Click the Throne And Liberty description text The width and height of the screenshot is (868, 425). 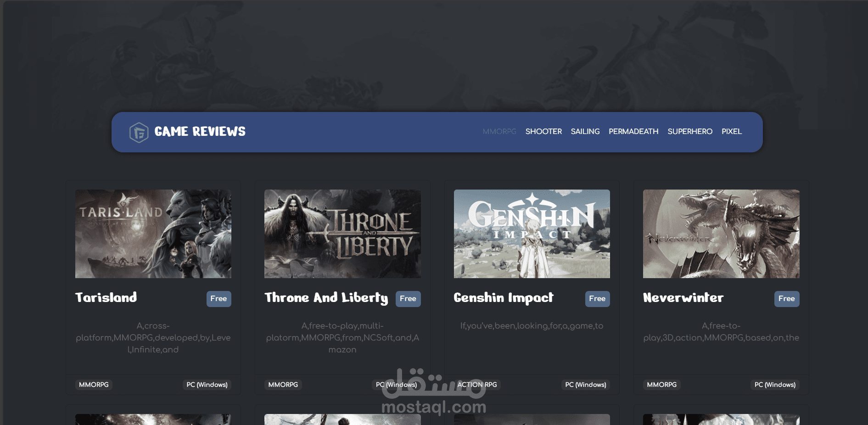(342, 338)
